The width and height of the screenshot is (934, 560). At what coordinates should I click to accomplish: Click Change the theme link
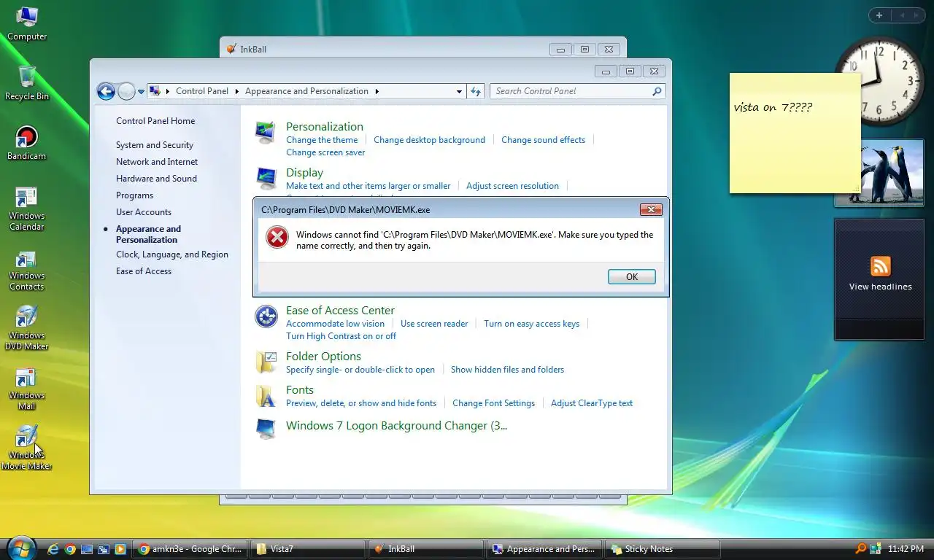pyautogui.click(x=322, y=140)
